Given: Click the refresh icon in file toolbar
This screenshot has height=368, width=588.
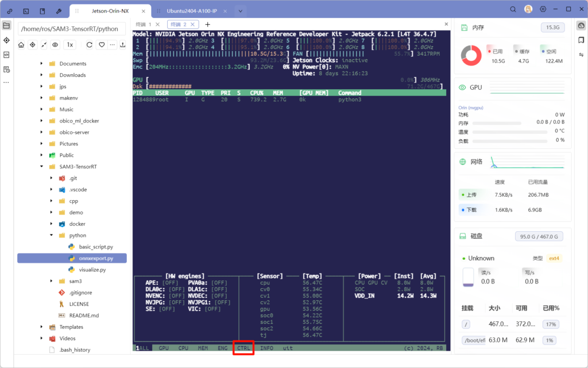Looking at the screenshot, I should (90, 45).
